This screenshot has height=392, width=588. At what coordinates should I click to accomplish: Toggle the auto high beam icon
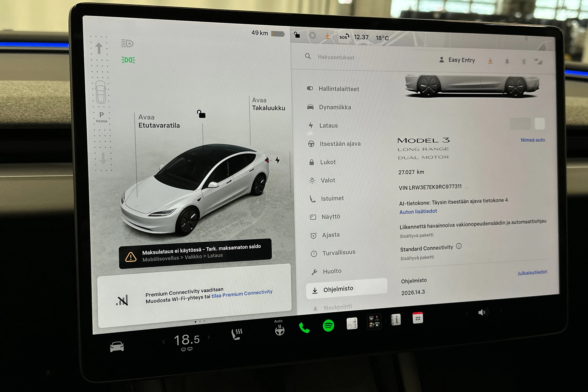tap(127, 44)
